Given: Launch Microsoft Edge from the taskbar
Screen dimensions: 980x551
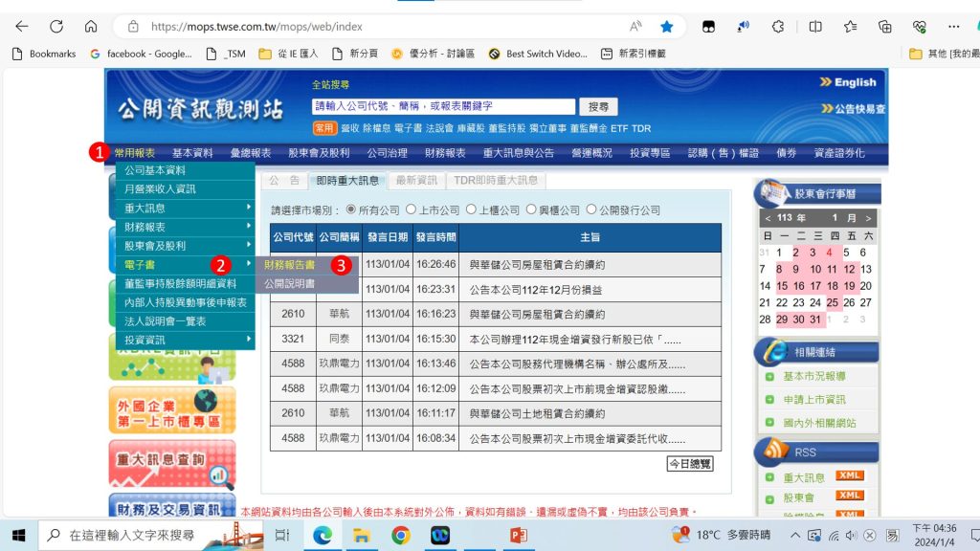Looking at the screenshot, I should [x=323, y=536].
